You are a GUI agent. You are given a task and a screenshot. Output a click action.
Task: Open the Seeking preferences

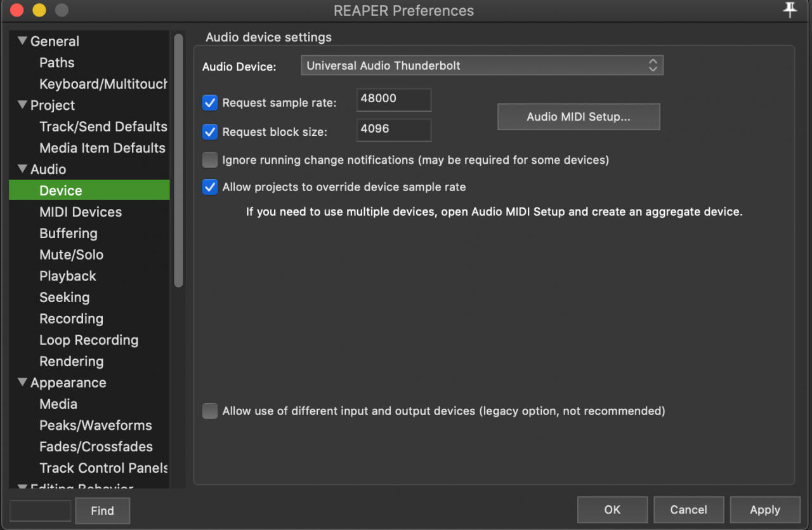[64, 297]
